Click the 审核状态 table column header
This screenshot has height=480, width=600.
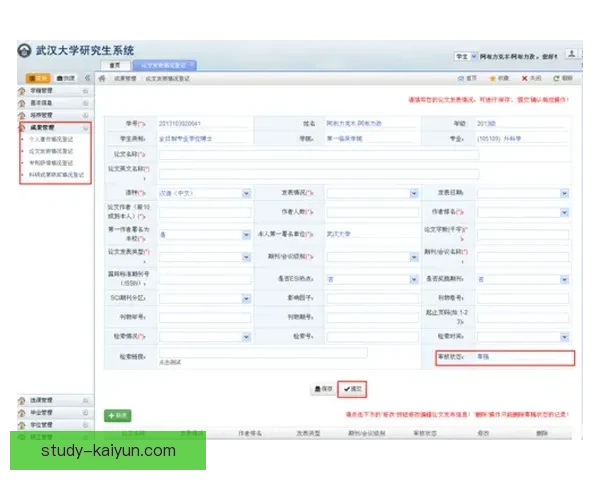(x=425, y=433)
